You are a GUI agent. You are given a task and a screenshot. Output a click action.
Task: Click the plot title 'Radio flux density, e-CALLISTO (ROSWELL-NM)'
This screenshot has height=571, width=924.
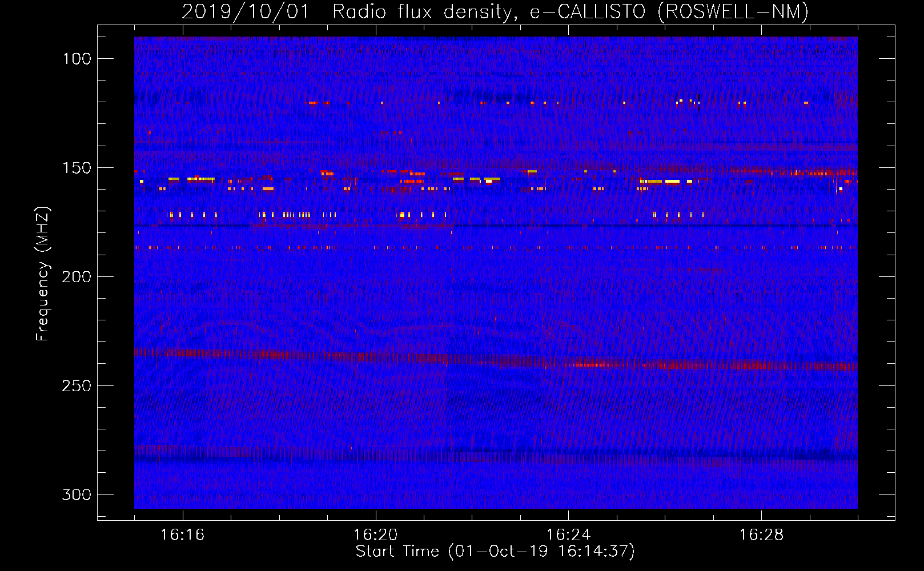pos(571,11)
